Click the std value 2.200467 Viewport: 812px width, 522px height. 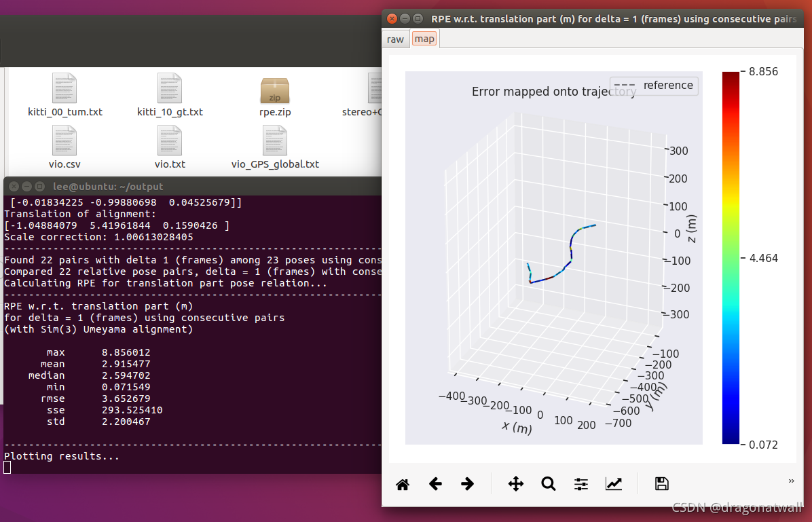(126, 422)
